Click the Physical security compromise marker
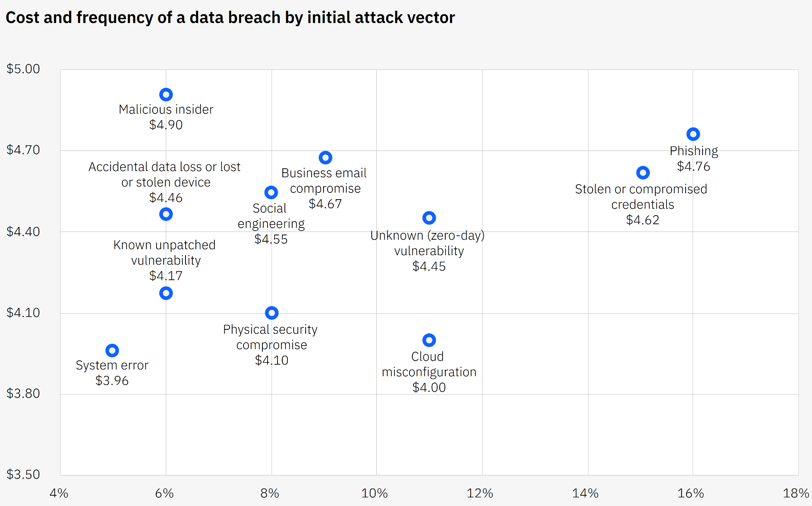This screenshot has height=506, width=812. coord(272,313)
